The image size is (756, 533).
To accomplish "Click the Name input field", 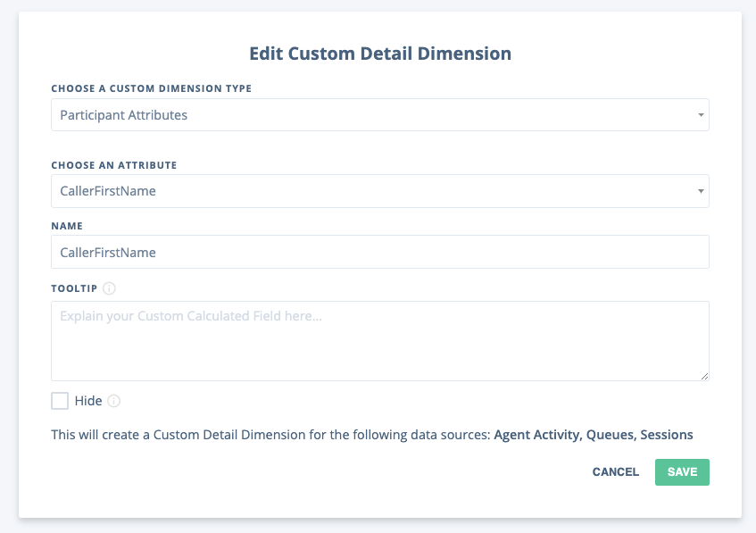I will (x=380, y=252).
